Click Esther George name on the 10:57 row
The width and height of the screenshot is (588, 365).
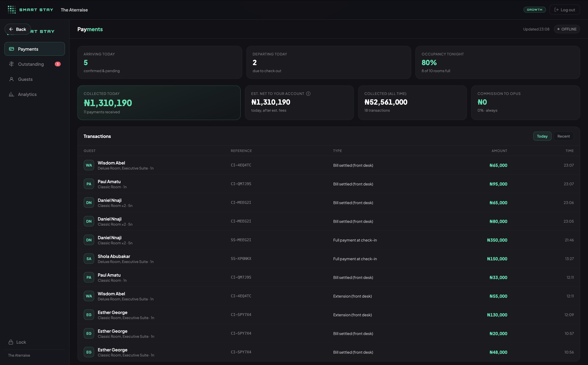[113, 331]
